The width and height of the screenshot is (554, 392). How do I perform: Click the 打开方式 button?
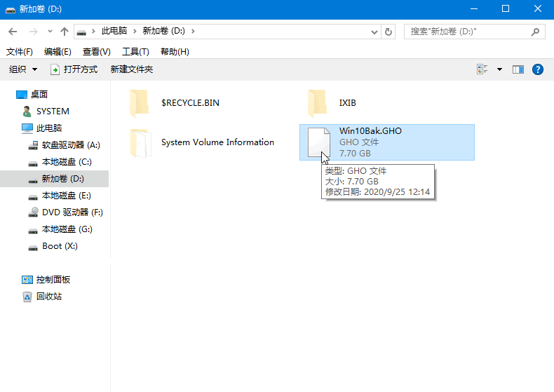pos(74,69)
